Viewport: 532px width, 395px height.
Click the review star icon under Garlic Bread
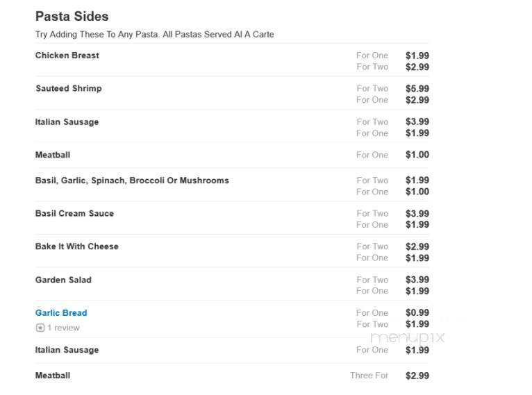pos(40,328)
